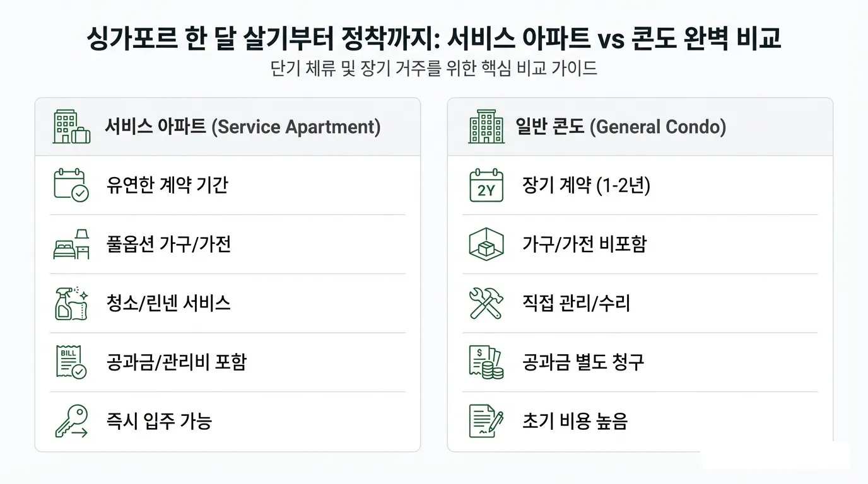
Task: Click the BILL receipt icon
Action: pyautogui.click(x=71, y=362)
